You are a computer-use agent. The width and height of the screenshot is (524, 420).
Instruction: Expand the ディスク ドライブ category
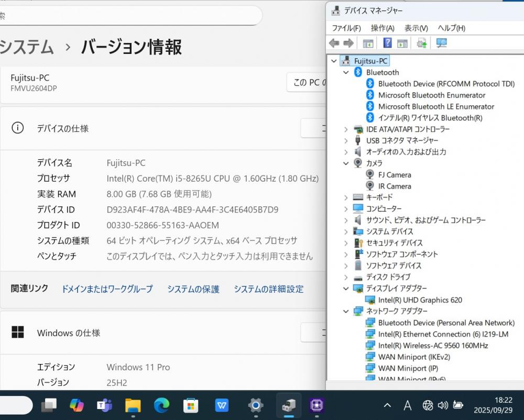click(346, 277)
